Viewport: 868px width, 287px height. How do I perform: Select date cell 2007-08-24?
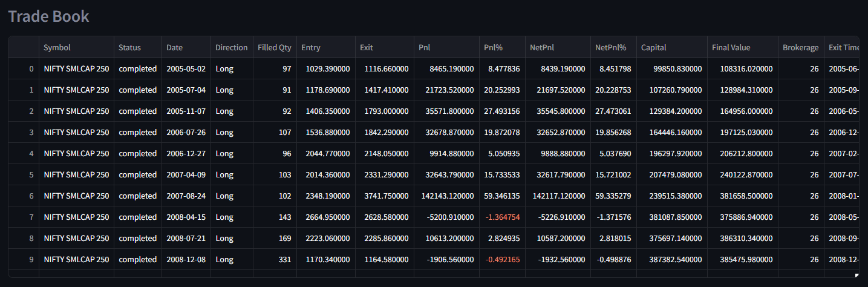[x=186, y=196]
